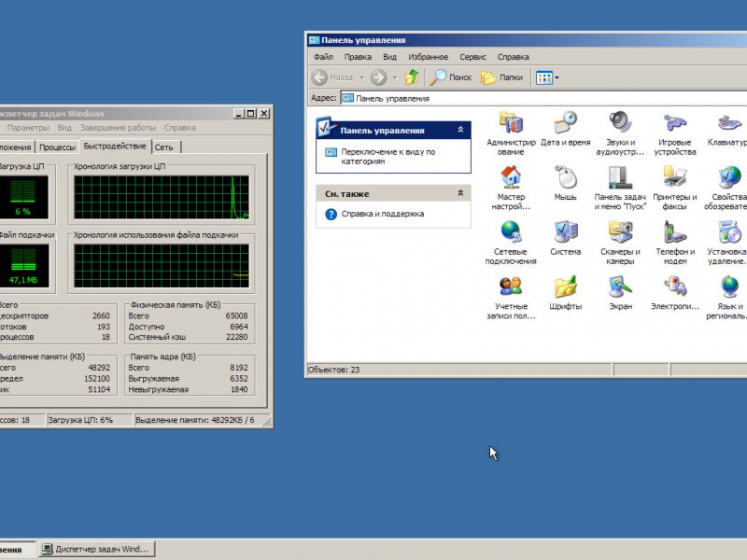Open Вид menu in Task Manager
747x560 pixels.
click(x=64, y=128)
